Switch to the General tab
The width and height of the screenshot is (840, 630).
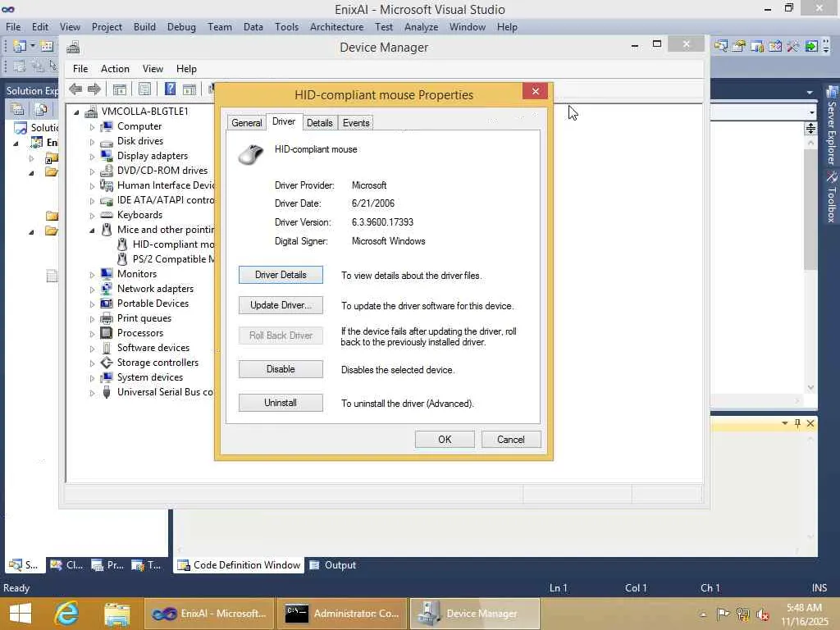pyautogui.click(x=246, y=123)
